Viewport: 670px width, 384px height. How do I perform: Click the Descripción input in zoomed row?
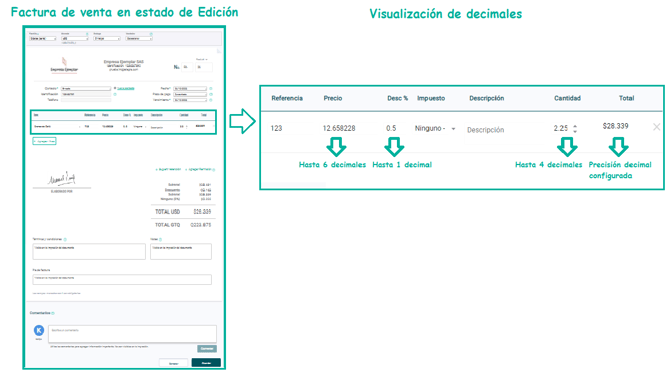(503, 130)
